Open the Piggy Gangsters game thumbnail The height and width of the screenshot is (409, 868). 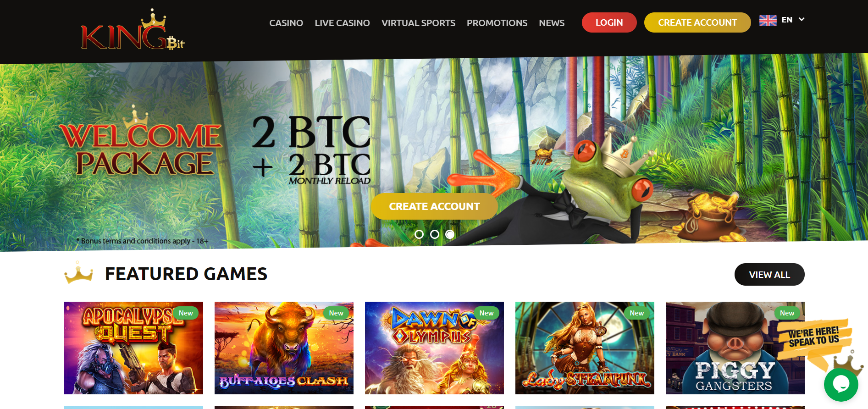click(735, 348)
